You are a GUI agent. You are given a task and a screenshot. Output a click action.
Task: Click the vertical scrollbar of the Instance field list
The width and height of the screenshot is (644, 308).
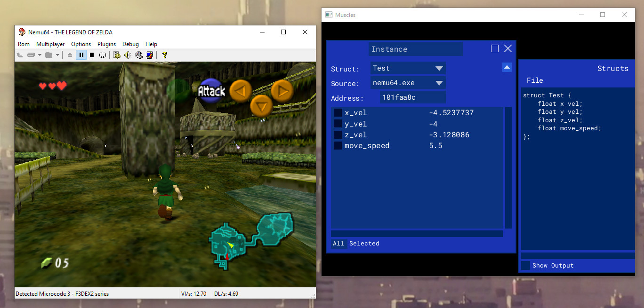pos(508,168)
